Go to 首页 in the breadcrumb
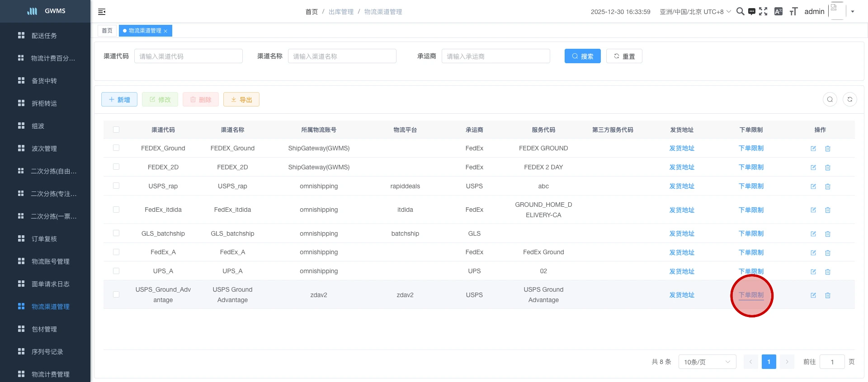Screen dimensions: 868x382 (x=311, y=12)
